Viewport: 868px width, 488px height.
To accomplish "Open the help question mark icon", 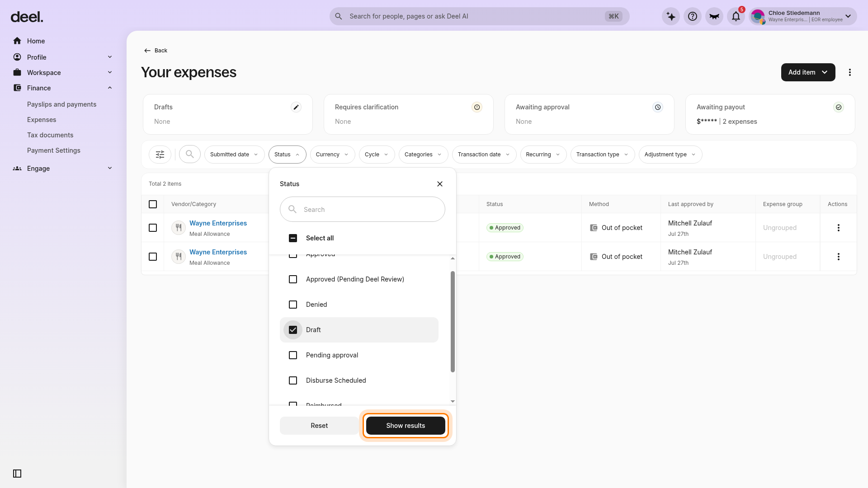I will coord(693,17).
